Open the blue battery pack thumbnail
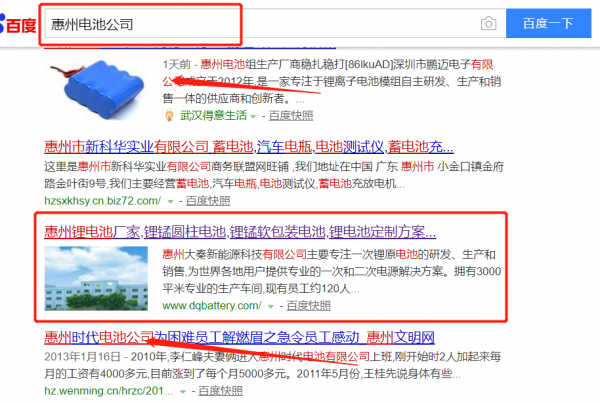The image size is (600, 403). tap(98, 89)
